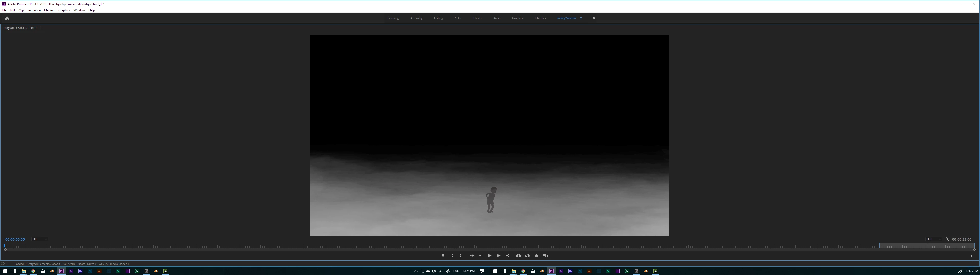Open the Fit zoom level dropdown
980x275 pixels.
40,239
